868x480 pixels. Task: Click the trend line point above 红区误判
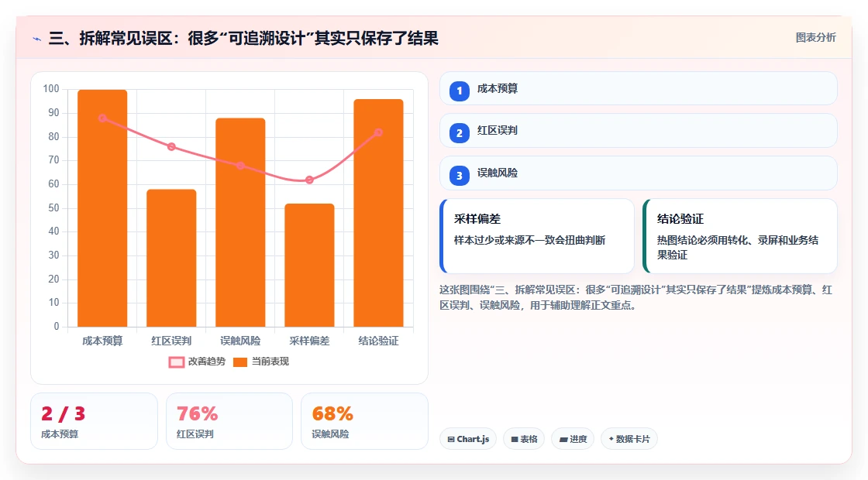171,146
